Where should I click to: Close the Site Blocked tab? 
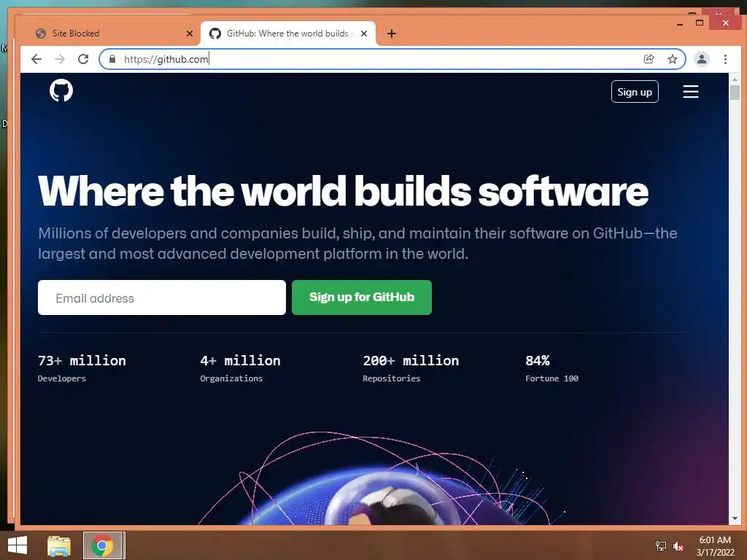click(189, 34)
